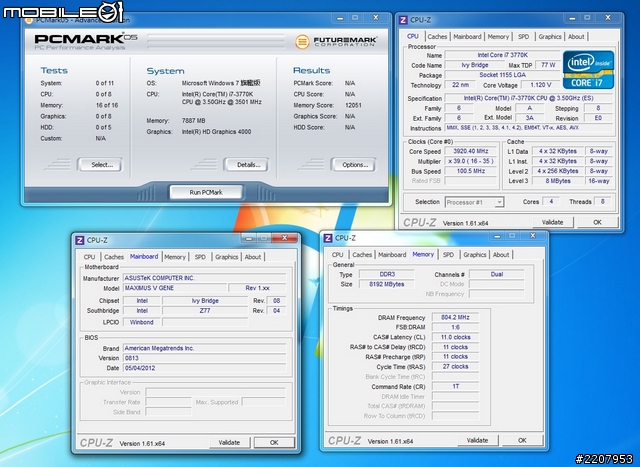Select SPD tab in the Mainboard CPU-Z window

[200, 257]
